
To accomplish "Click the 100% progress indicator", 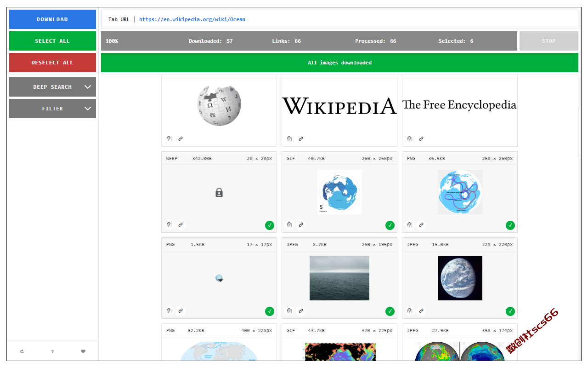I will coord(112,41).
